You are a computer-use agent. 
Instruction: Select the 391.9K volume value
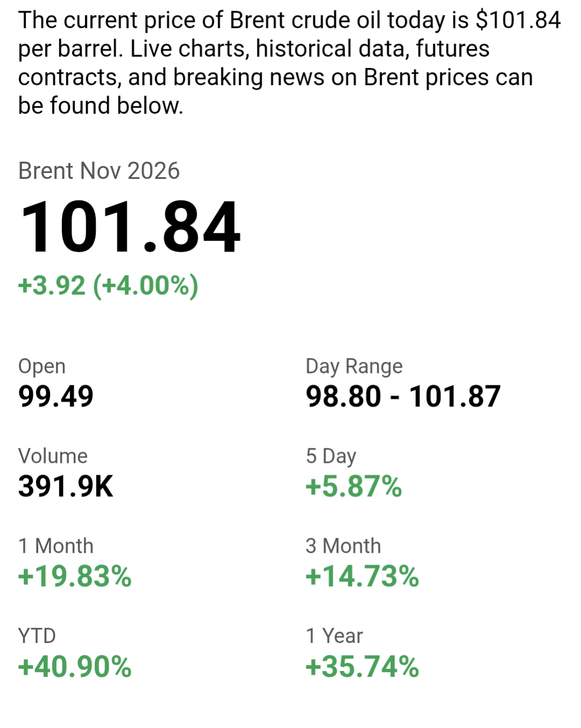[66, 487]
